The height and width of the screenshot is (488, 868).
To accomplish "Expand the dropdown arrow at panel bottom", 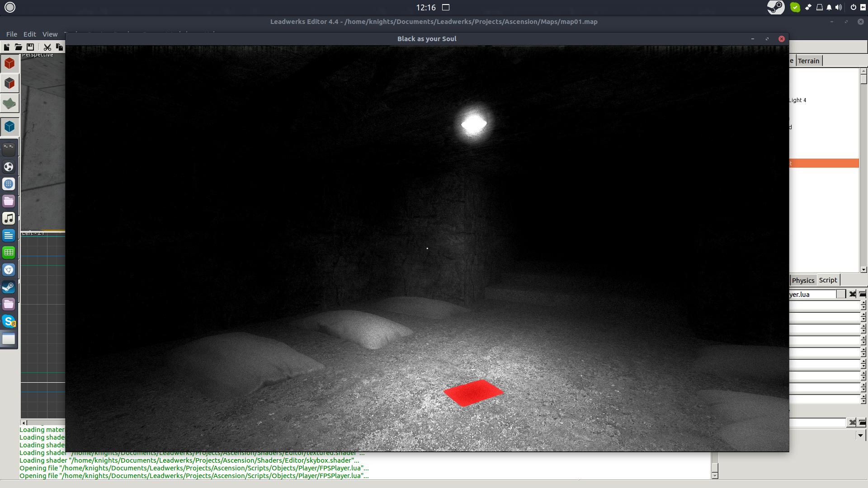I will (x=860, y=436).
